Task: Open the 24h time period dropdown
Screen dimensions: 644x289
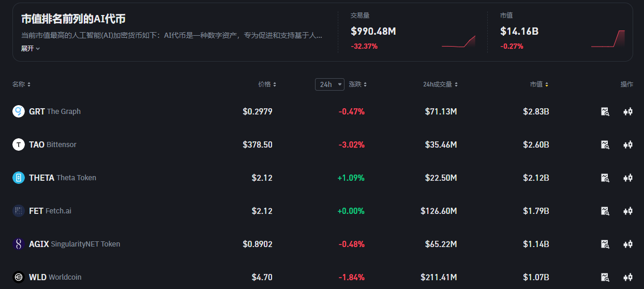Action: click(330, 84)
